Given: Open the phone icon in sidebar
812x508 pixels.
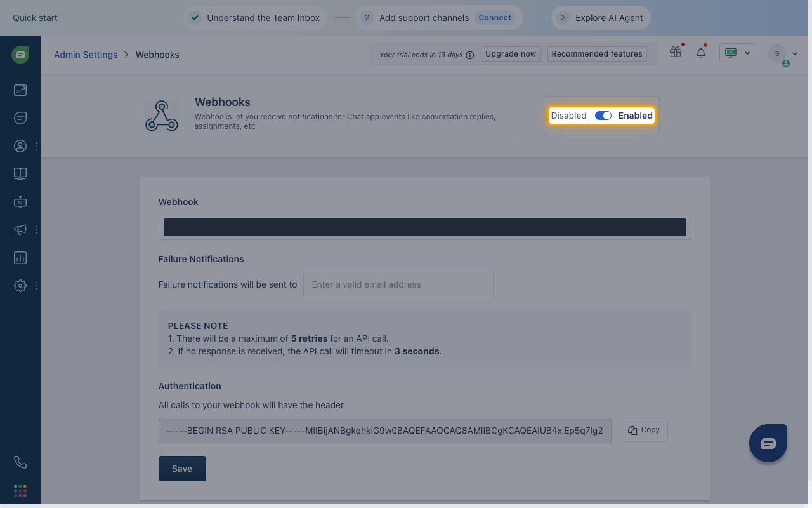Looking at the screenshot, I should pyautogui.click(x=20, y=462).
